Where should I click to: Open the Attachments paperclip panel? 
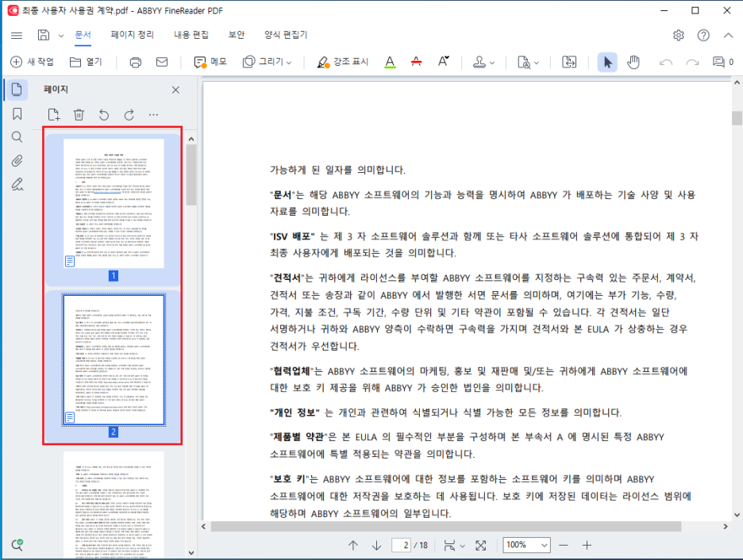point(17,161)
